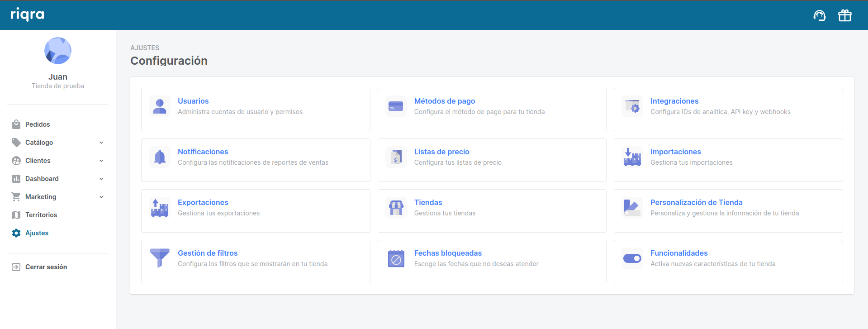Open the Integraciones link
The height and width of the screenshot is (329, 868).
pyautogui.click(x=674, y=101)
